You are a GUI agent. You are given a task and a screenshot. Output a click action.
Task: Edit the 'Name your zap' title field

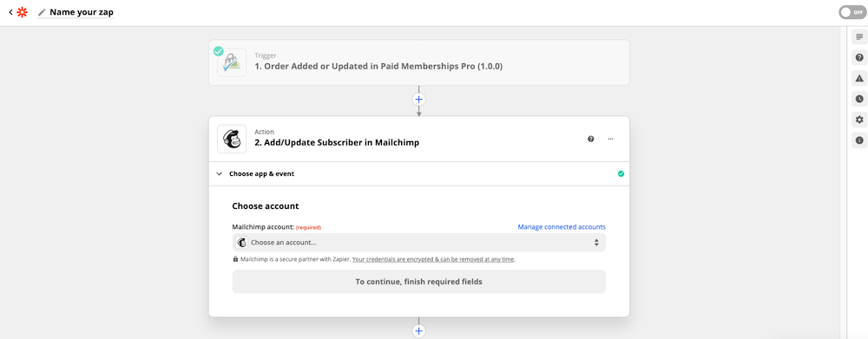tap(82, 12)
